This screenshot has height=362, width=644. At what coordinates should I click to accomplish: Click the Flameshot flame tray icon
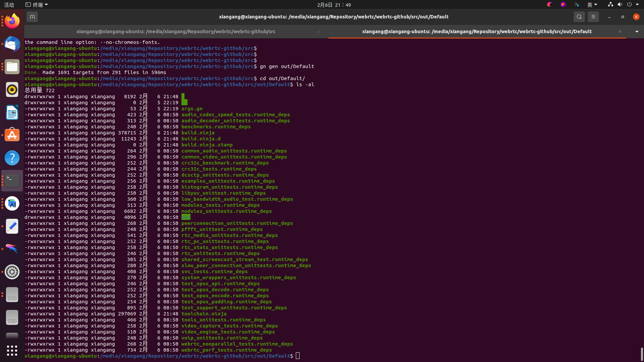(563, 5)
